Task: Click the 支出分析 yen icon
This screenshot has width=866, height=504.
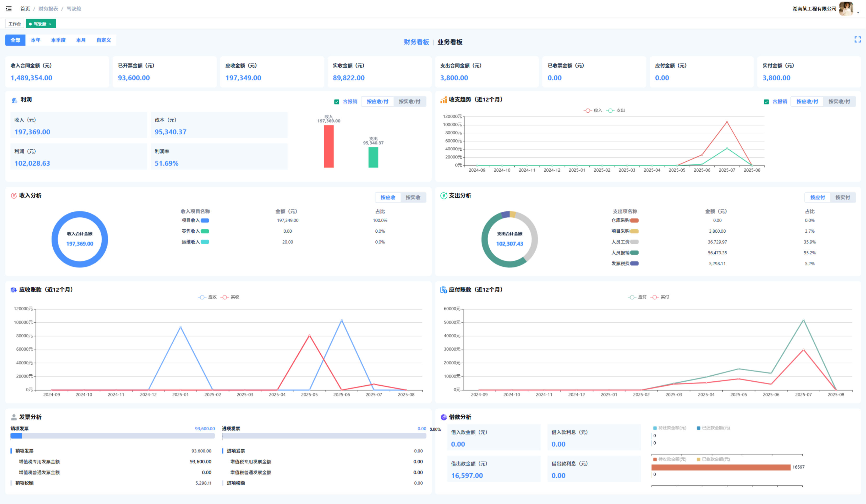Action: (444, 195)
